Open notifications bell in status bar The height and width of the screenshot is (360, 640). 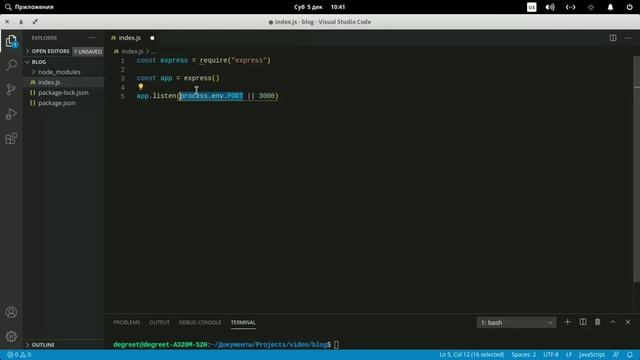point(630,355)
